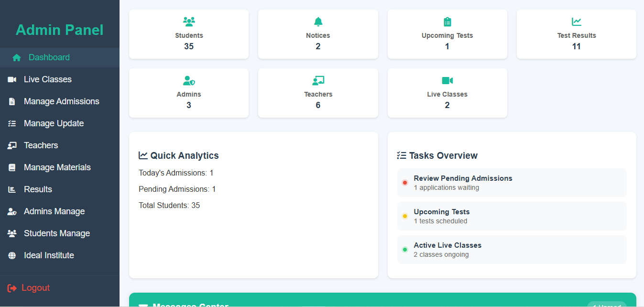Click the Logout exit icon
Image resolution: width=644 pixels, height=307 pixels.
(x=12, y=288)
